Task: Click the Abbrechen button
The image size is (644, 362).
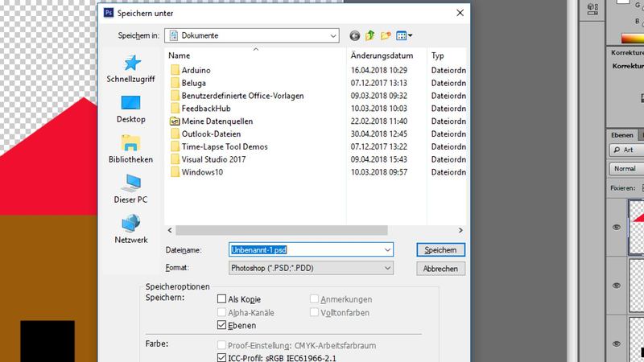Action: point(440,269)
